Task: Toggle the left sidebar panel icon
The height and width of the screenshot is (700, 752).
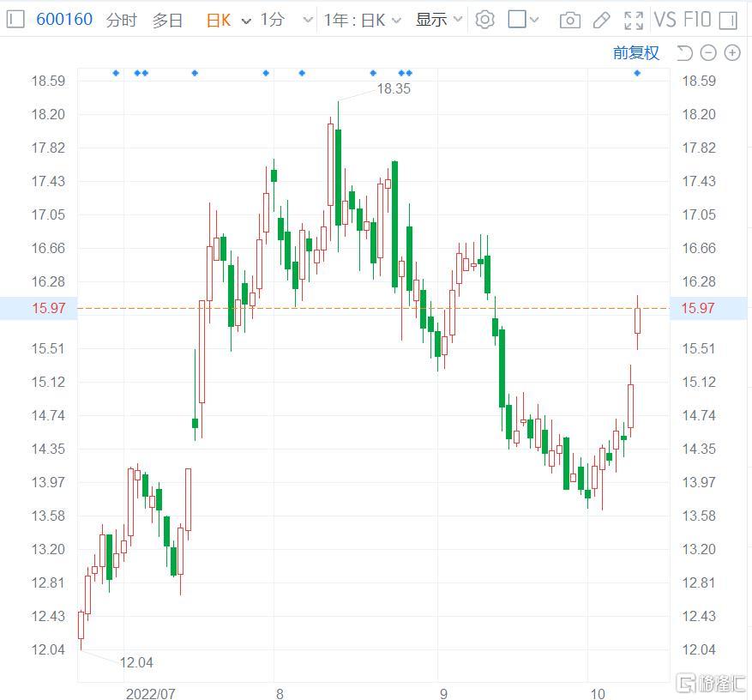Action: [x=15, y=20]
